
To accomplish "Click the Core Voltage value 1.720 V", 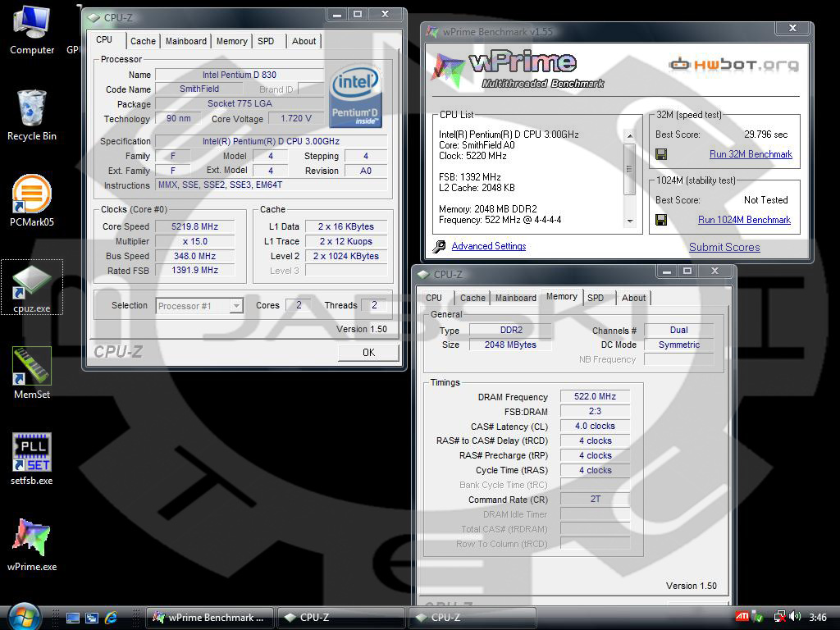I will pos(296,118).
